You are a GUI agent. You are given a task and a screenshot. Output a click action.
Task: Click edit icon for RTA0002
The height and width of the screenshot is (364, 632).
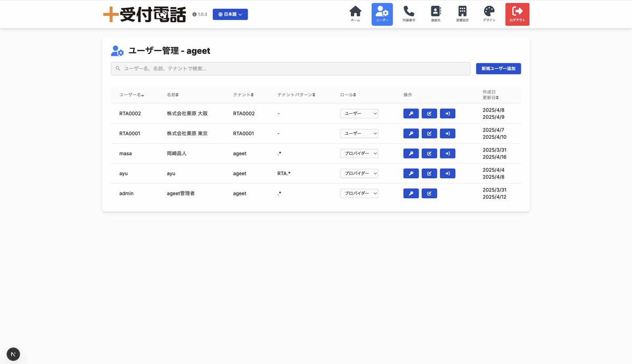429,114
